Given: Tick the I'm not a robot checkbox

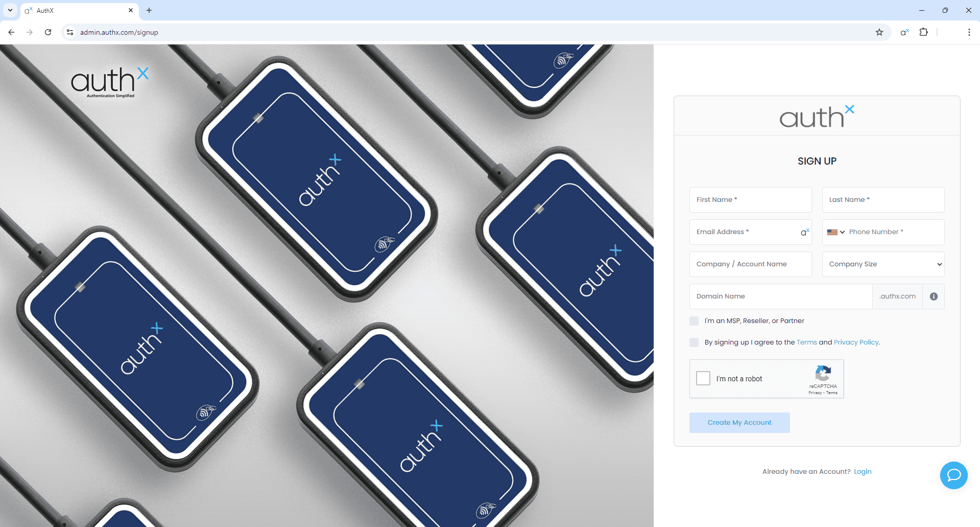Looking at the screenshot, I should point(703,378).
